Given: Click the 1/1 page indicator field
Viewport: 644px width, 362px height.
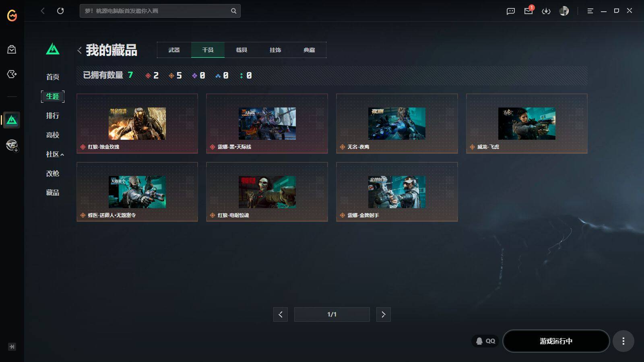Looking at the screenshot, I should pyautogui.click(x=332, y=314).
